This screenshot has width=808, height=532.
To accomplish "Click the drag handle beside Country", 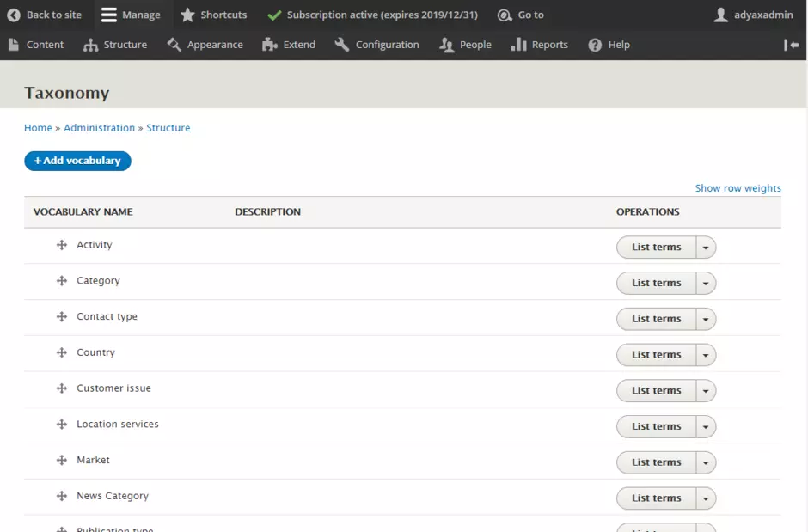I will point(62,352).
